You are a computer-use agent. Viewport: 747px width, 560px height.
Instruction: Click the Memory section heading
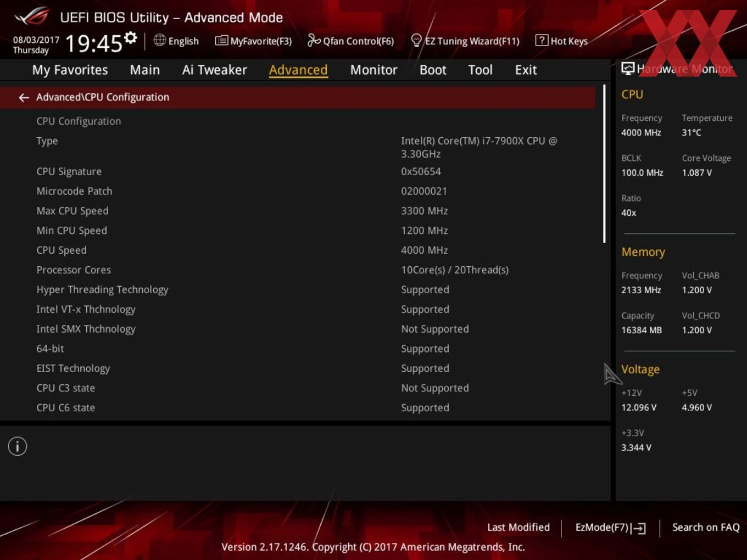(643, 252)
